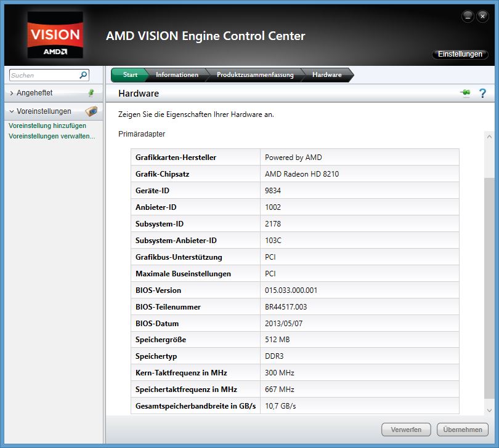Click the Geräte-ID value 9834

pyautogui.click(x=273, y=190)
